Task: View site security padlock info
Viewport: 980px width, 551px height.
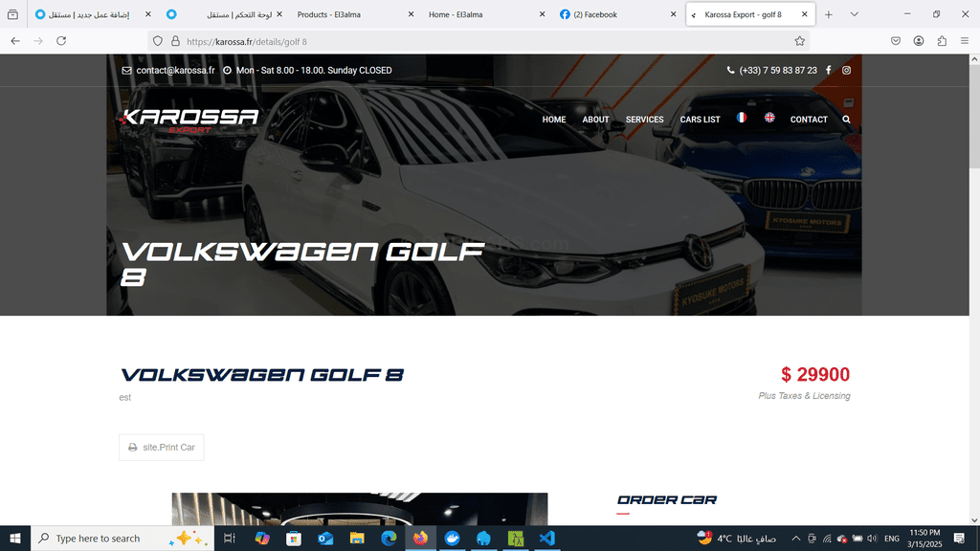Action: (176, 41)
